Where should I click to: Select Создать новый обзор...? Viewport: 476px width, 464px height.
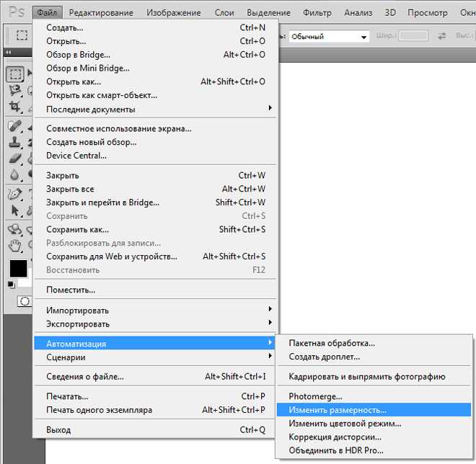[155, 142]
